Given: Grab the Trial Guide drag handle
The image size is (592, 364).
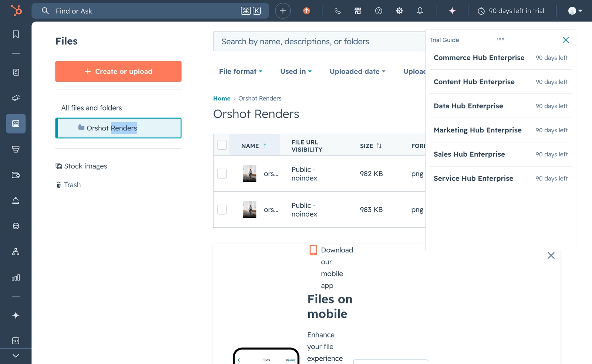Looking at the screenshot, I should point(501,39).
